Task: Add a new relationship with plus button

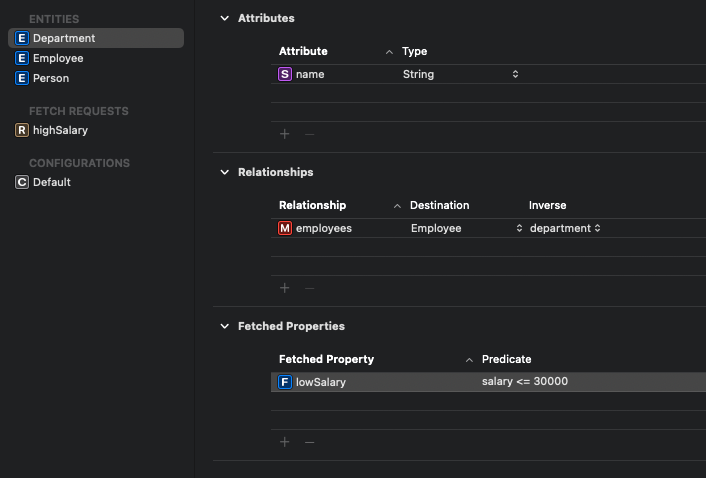Action: tap(284, 288)
